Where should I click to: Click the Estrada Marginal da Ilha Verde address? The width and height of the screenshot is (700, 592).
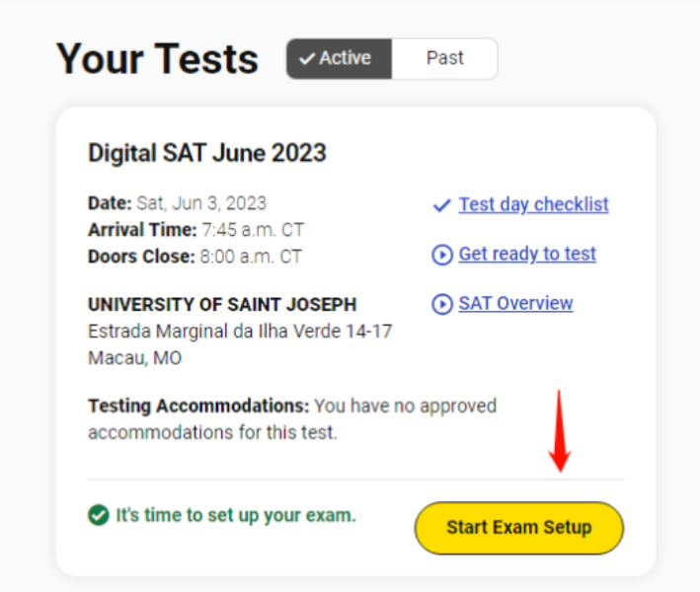click(240, 332)
